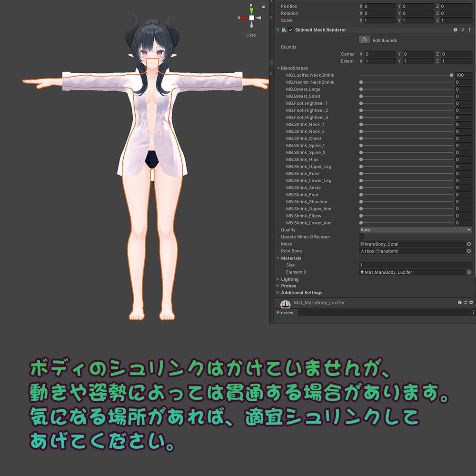The height and width of the screenshot is (476, 476).
Task: Open the Root Bone object picker circle
Action: point(469,251)
